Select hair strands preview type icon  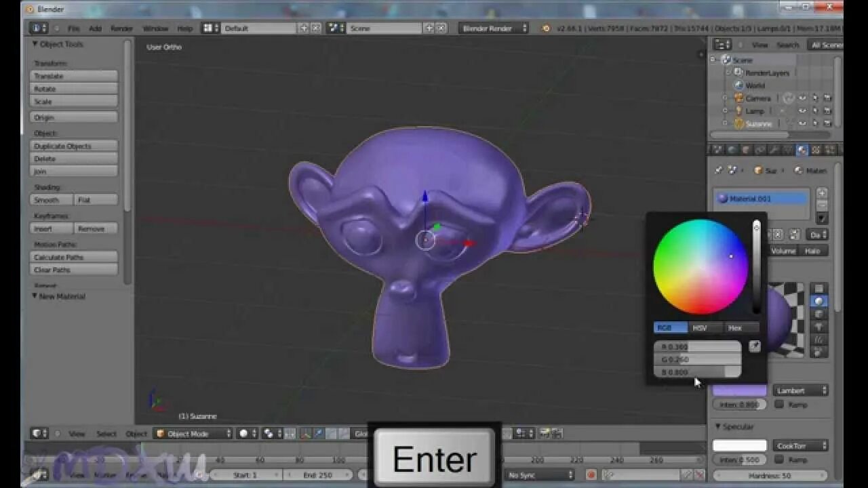(x=819, y=340)
